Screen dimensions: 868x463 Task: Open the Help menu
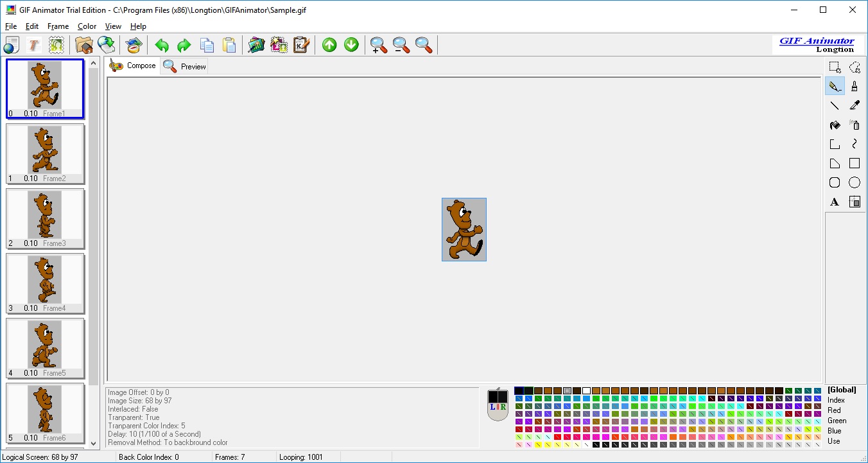138,26
